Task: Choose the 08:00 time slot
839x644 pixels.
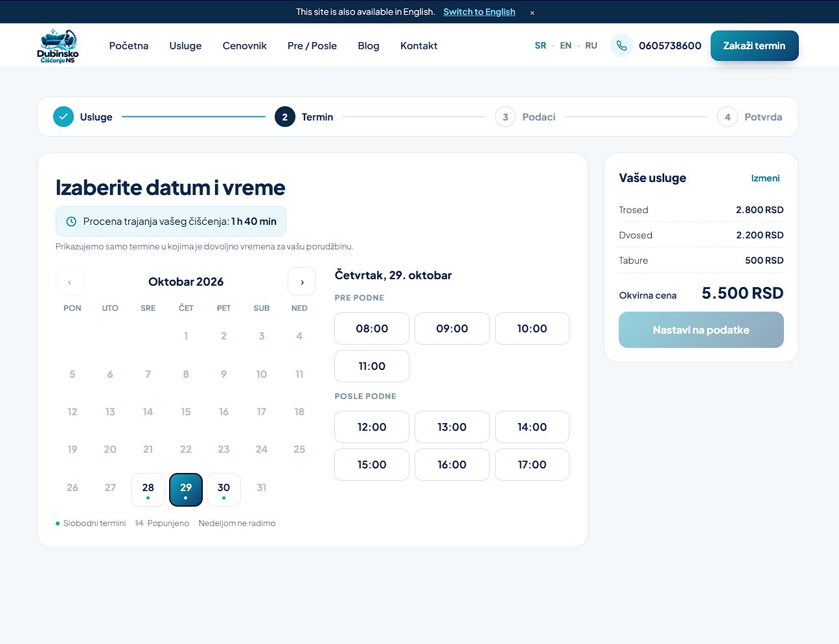Action: point(372,328)
